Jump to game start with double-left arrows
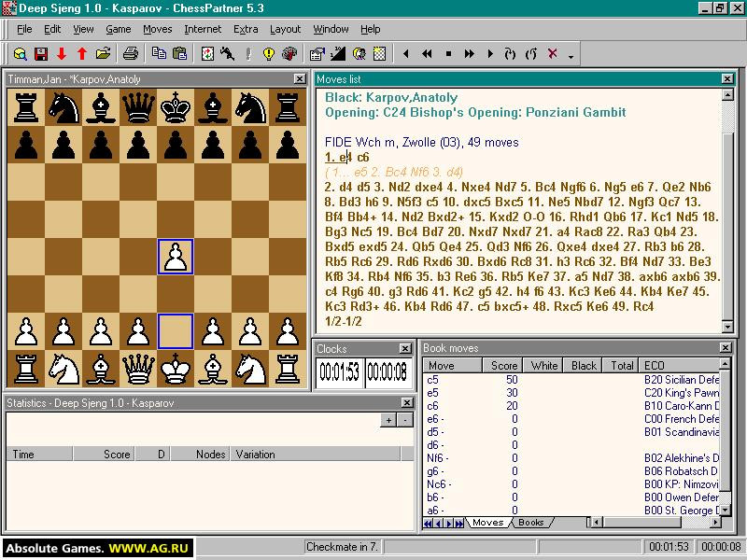 click(427, 54)
